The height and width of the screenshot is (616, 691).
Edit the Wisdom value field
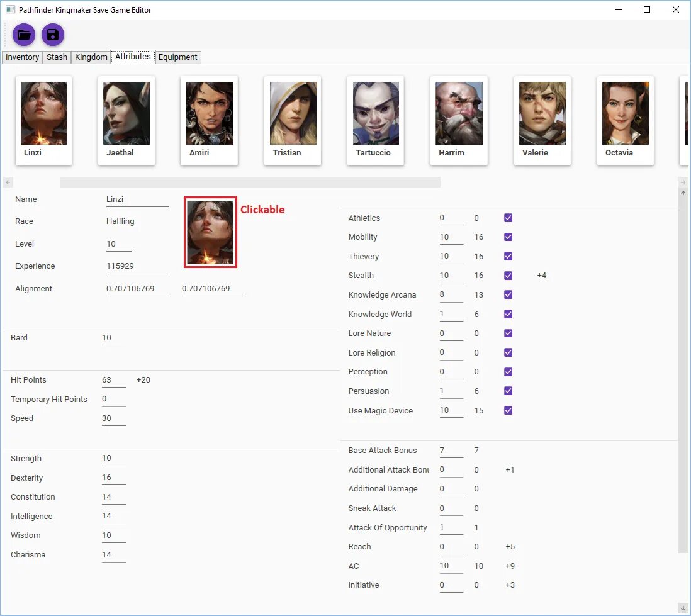[x=114, y=535]
